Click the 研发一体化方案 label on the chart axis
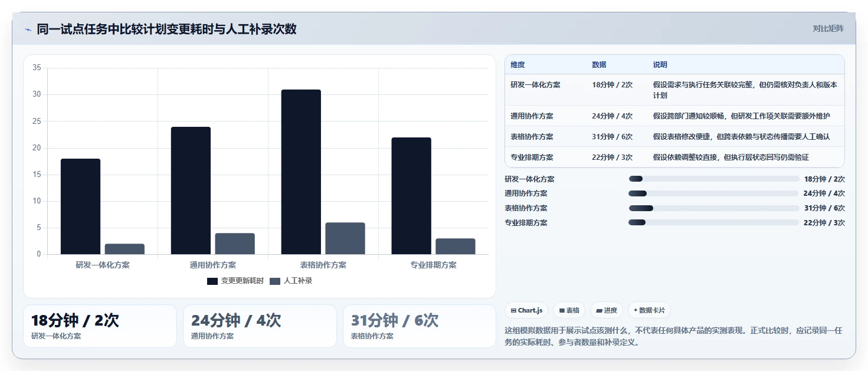 tap(103, 265)
